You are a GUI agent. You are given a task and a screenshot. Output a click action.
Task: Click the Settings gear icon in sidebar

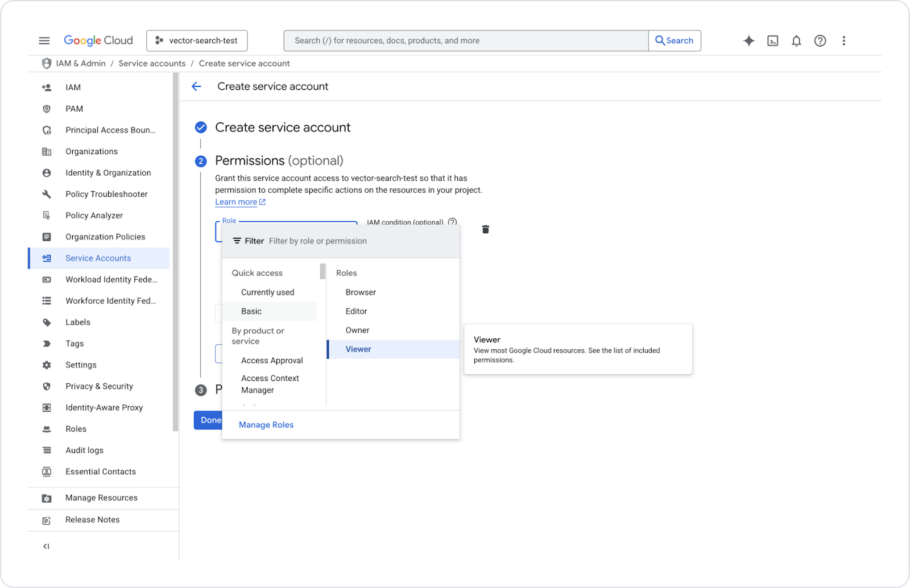[47, 365]
